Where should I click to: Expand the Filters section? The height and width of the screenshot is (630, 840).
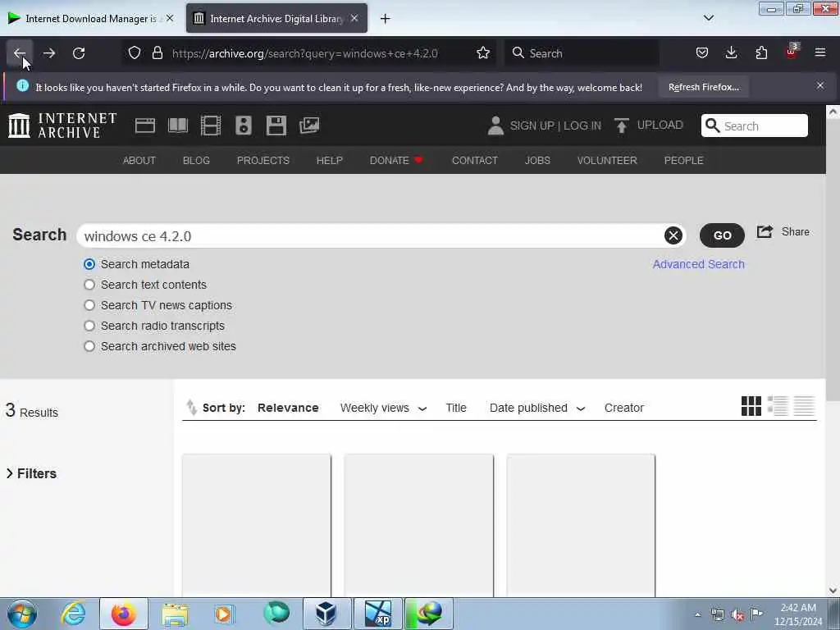(31, 473)
